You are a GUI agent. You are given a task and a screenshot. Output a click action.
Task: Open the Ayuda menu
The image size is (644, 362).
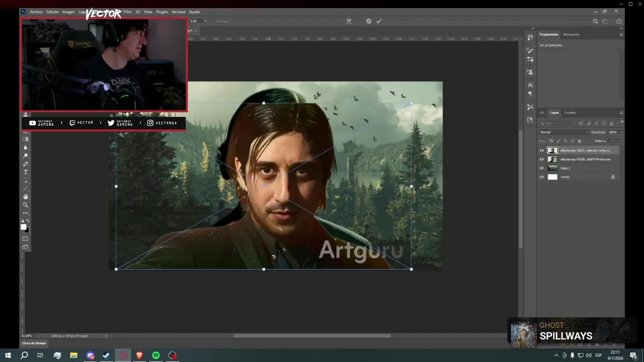[194, 12]
